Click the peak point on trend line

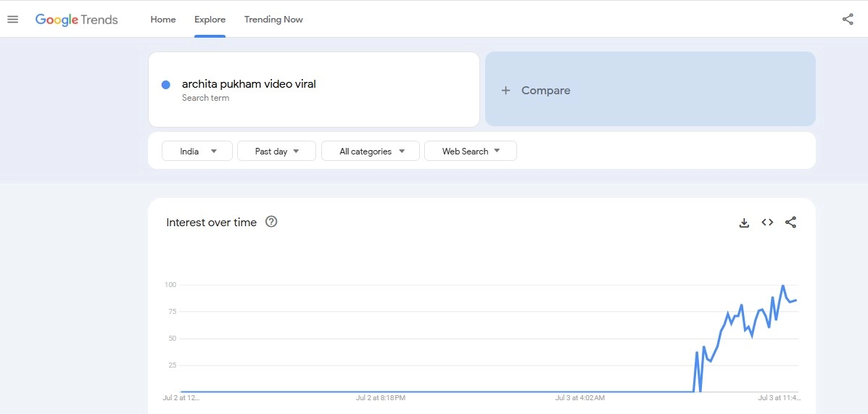tap(782, 286)
